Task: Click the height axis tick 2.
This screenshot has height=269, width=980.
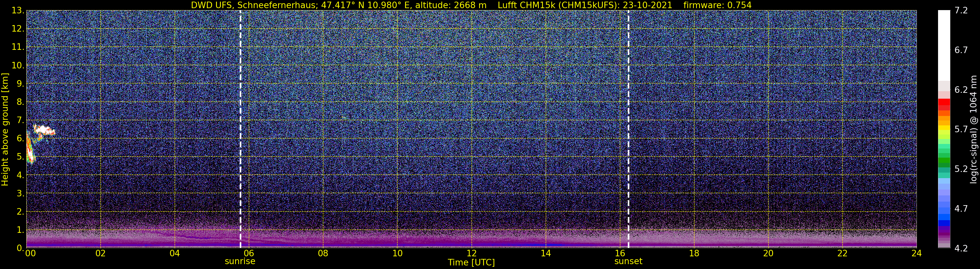Action: 20,212
